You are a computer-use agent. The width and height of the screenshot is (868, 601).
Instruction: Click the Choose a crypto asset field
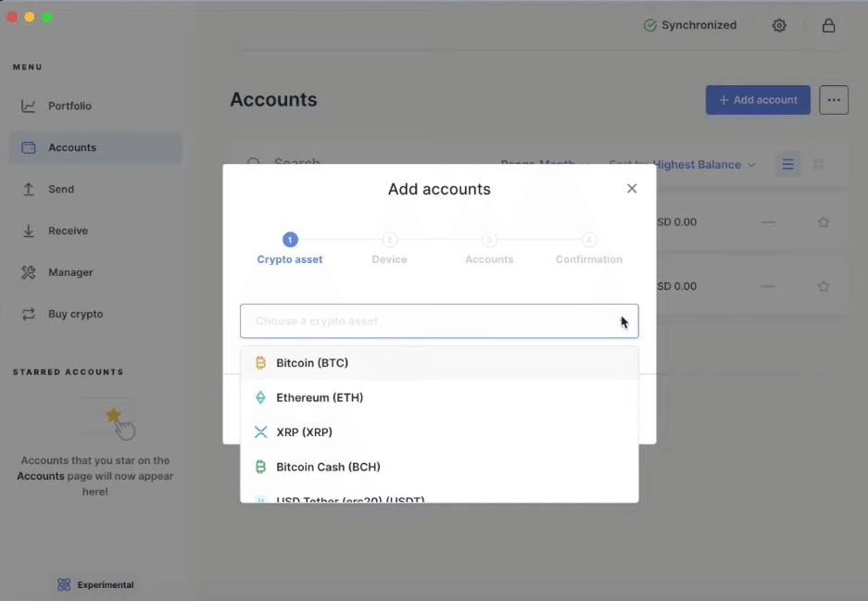point(439,321)
